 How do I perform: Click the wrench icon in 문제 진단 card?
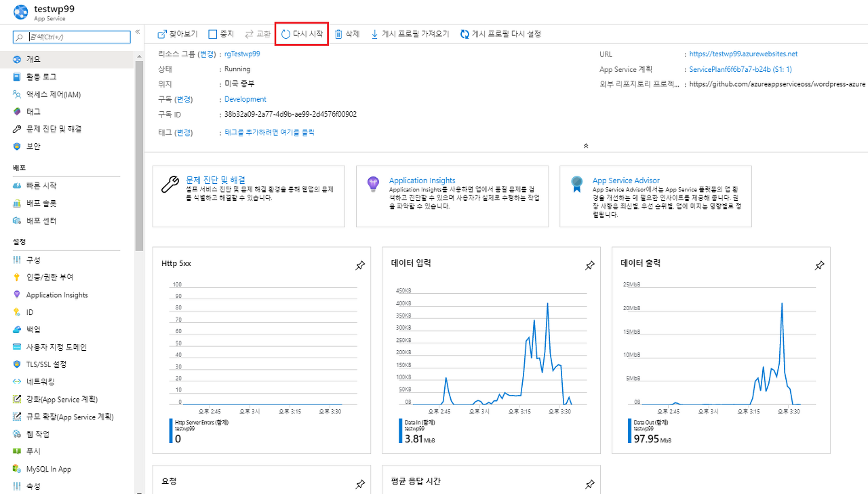click(x=170, y=185)
